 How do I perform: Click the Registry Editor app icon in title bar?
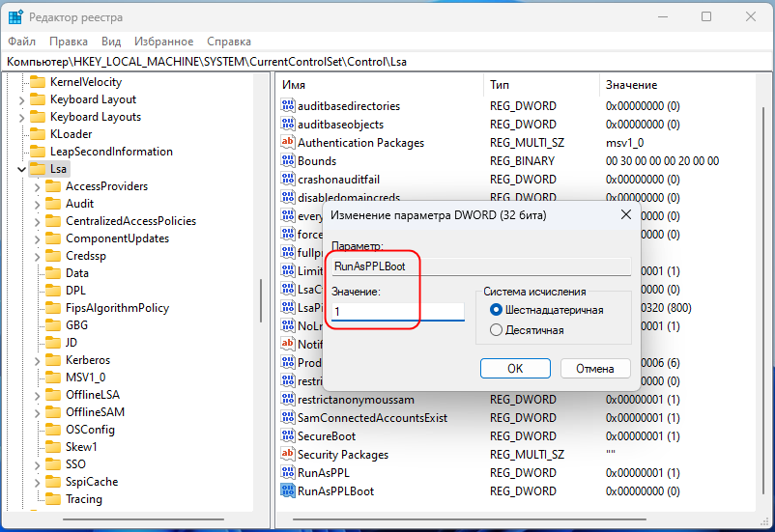click(15, 17)
